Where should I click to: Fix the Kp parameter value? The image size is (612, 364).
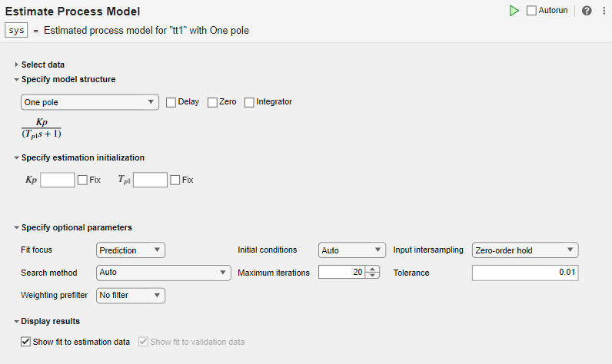[82, 180]
